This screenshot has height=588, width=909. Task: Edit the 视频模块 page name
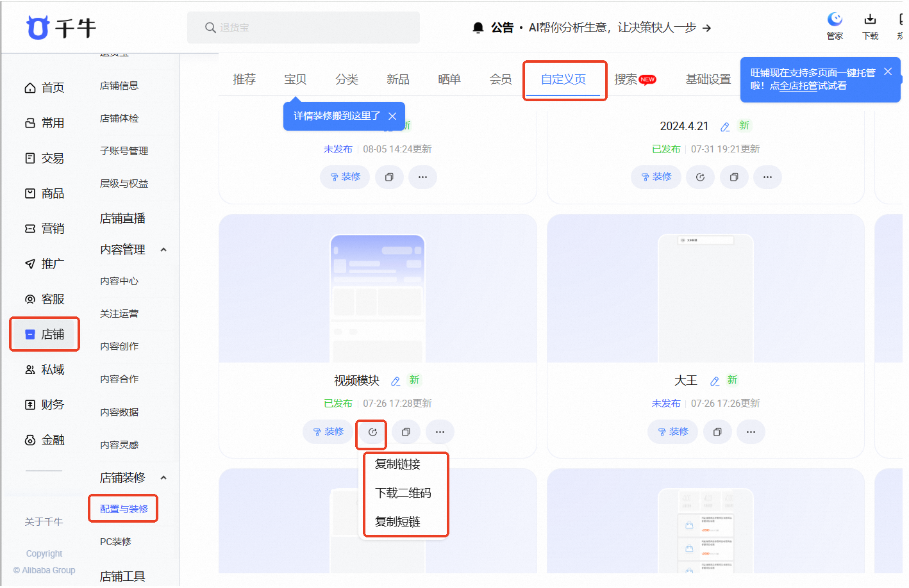coord(396,381)
